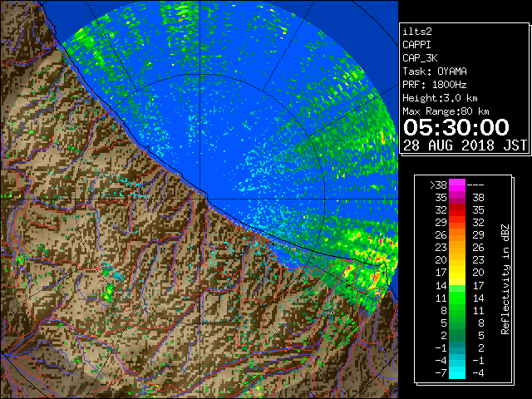This screenshot has width=532, height=399.
Task: Select the 'CAPPI' product label
Action: [x=416, y=45]
